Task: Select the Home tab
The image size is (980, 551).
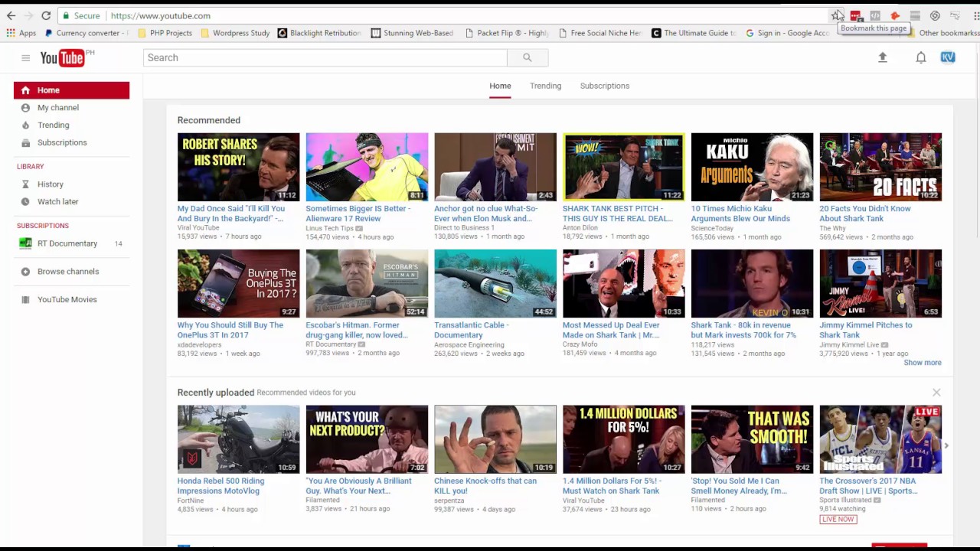Action: click(x=500, y=86)
